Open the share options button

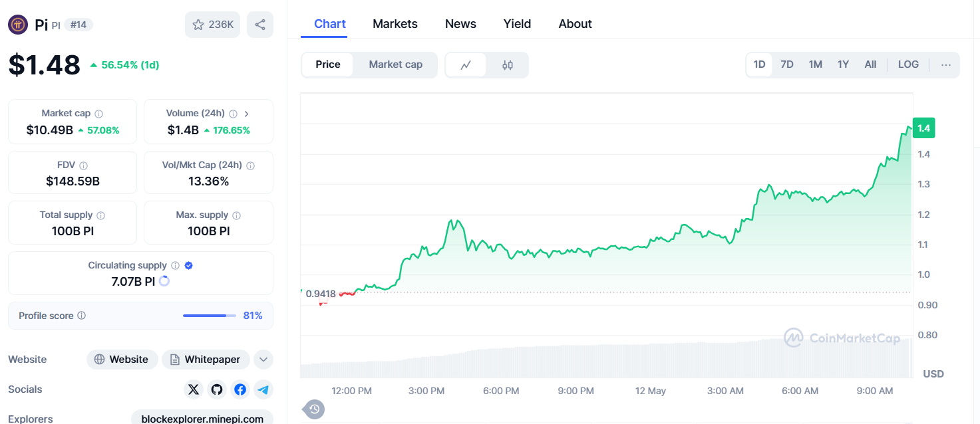tap(260, 25)
